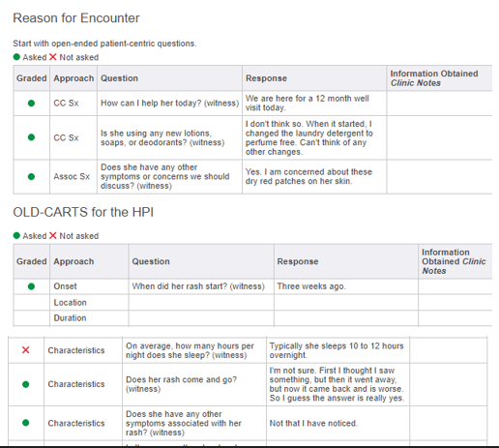Click the 'Not that I have noticed.' response
499x448 pixels.
pyautogui.click(x=313, y=423)
